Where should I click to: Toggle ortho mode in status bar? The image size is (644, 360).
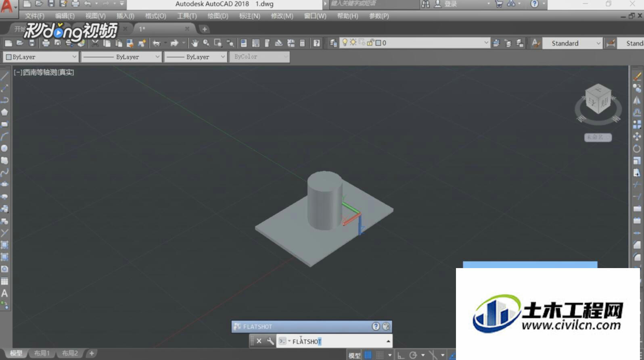point(401,355)
